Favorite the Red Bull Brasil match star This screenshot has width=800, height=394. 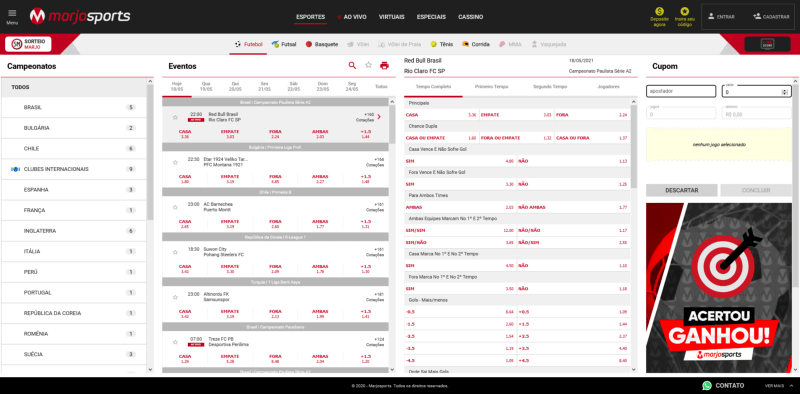[175, 117]
